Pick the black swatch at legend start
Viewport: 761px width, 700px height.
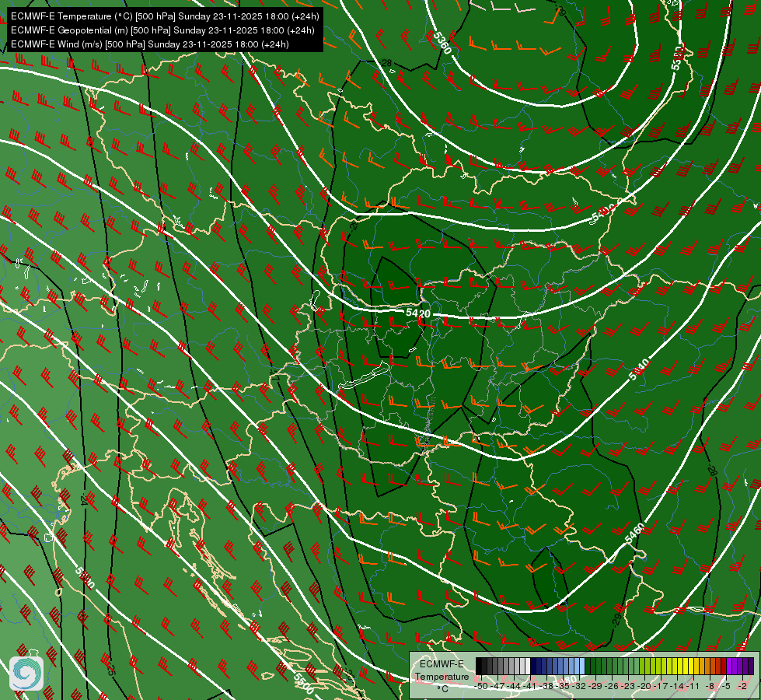coord(479,666)
